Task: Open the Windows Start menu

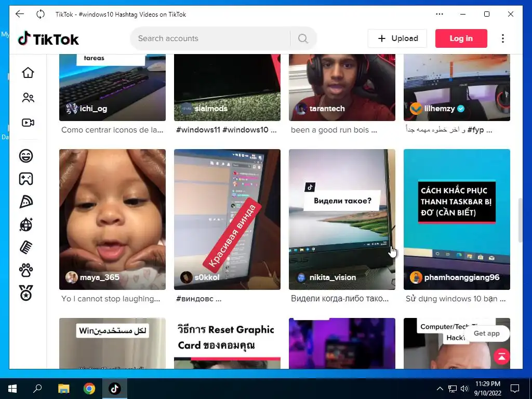Action: pos(12,389)
